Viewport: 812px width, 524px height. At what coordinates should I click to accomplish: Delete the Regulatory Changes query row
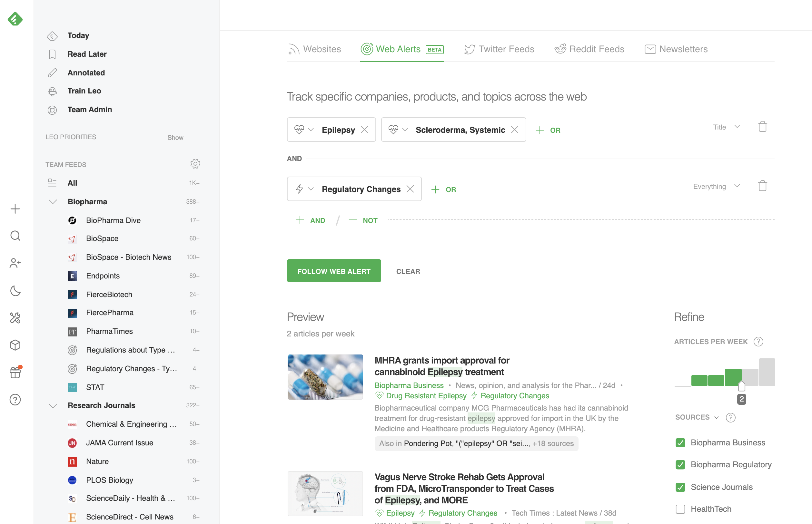[762, 186]
